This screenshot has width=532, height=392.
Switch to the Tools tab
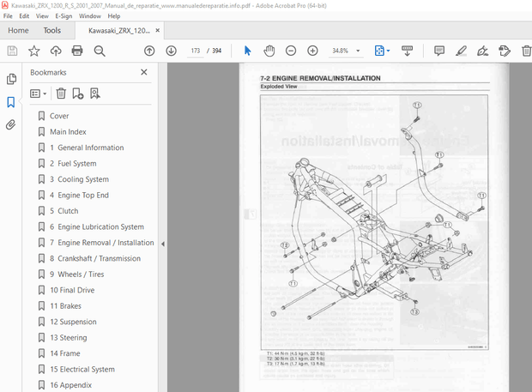tap(51, 31)
